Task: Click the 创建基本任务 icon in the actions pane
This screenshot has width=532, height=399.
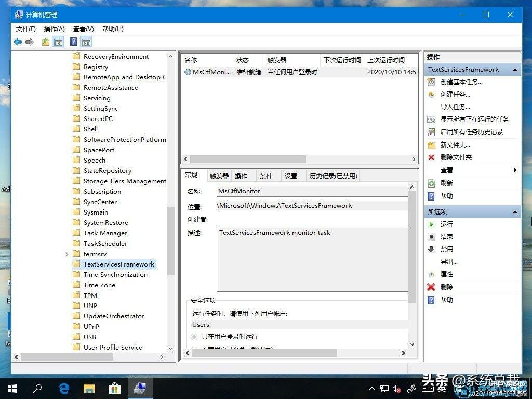Action: (x=431, y=82)
